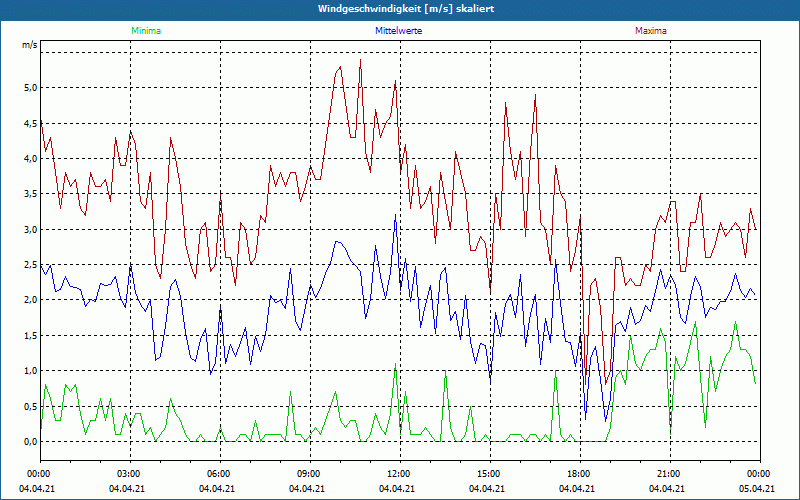This screenshot has width=800, height=500.
Task: Click the '2,0' y-axis value
Action: pyautogui.click(x=31, y=300)
